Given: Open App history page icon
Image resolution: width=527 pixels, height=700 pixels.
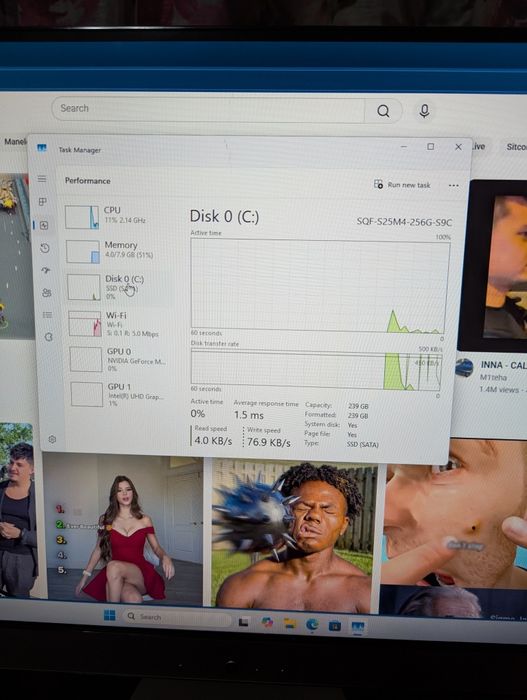Looking at the screenshot, I should click(x=45, y=248).
